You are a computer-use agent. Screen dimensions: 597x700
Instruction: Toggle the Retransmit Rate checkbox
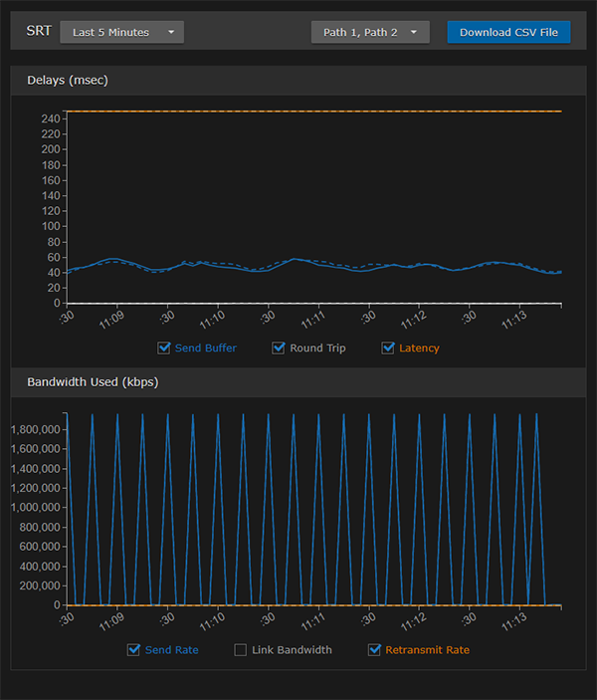(x=375, y=650)
